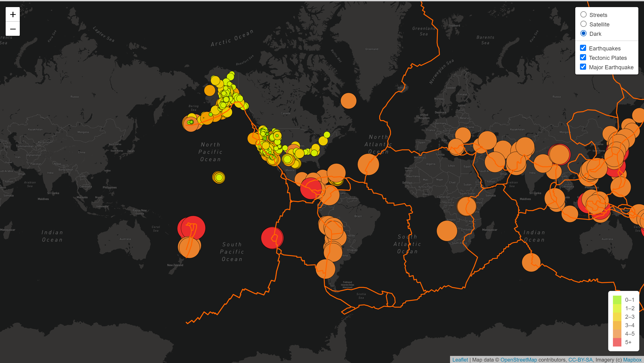Switch to the Satellite basemap
The image size is (644, 363).
coord(584,24)
